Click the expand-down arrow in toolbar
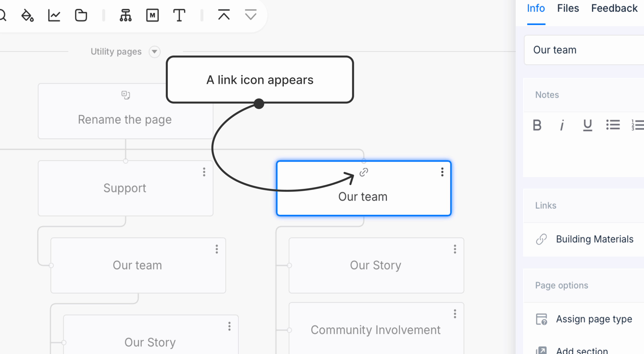644x354 pixels. click(x=251, y=15)
